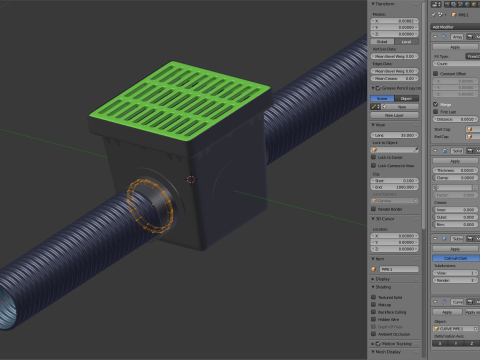
Task: Click the Camera field object icon
Action: (x=374, y=201)
